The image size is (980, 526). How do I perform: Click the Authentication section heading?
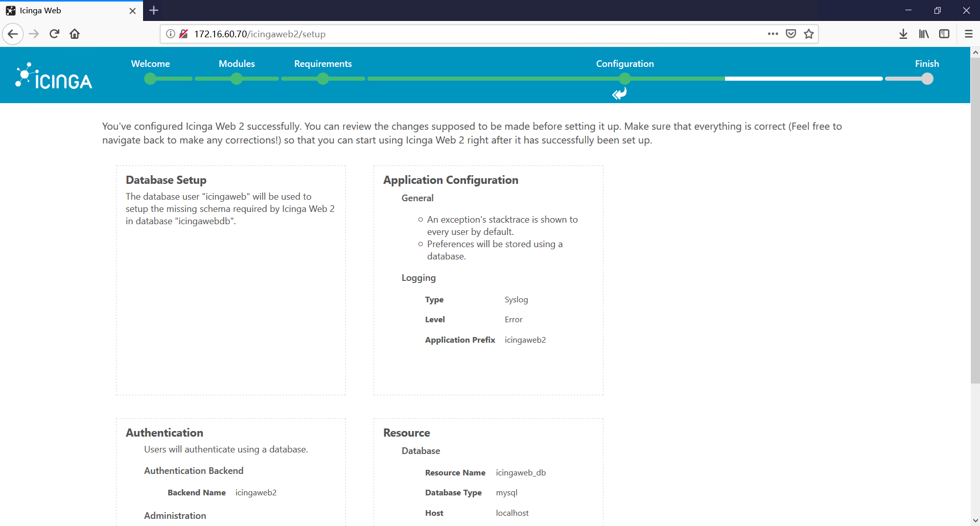(165, 433)
